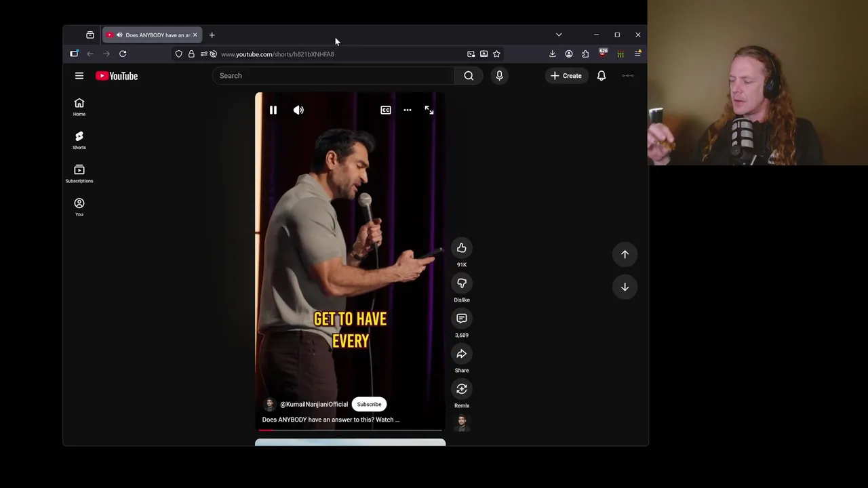This screenshot has width=868, height=488.
Task: Enter fullscreen on the Short
Action: 429,110
